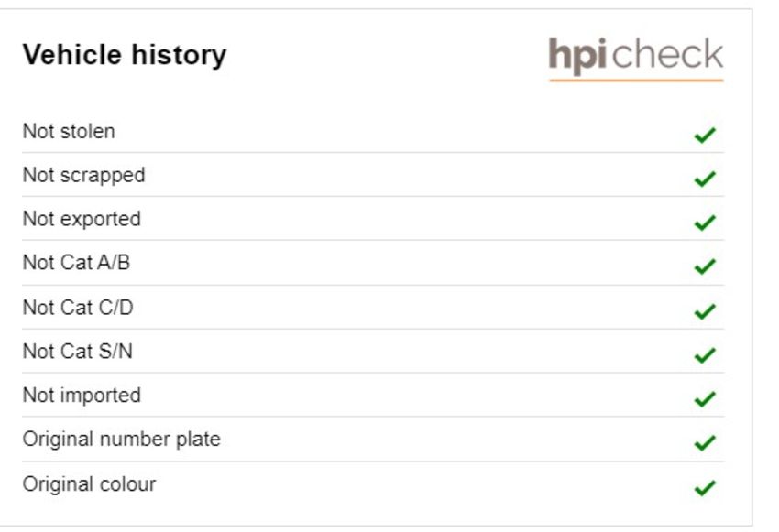The width and height of the screenshot is (779, 532).
Task: Click the green checkmark for Not Cat A/B
Action: (705, 266)
